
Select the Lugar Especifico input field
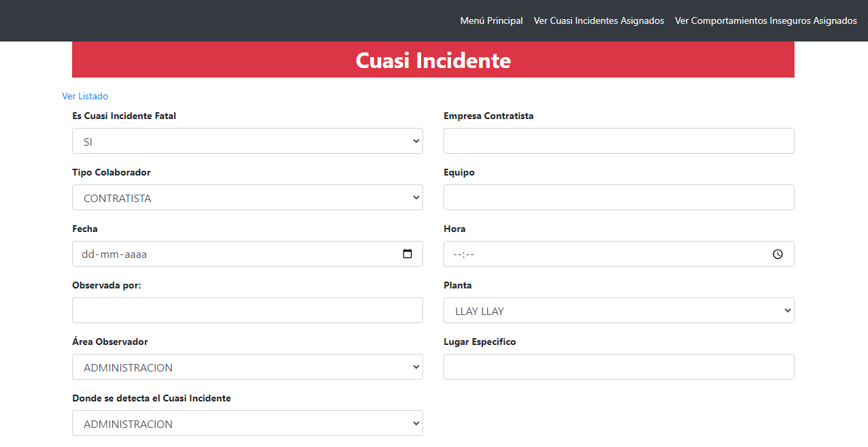618,366
